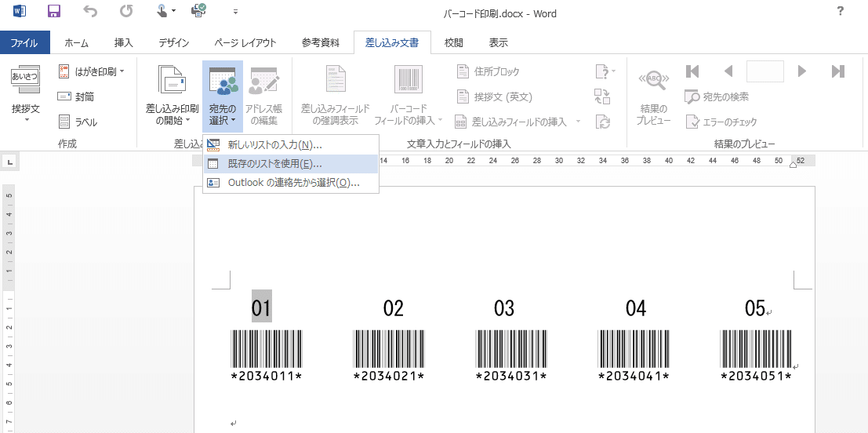The image size is (868, 433).
Task: Click the *2034011* barcode caption
Action: click(x=267, y=377)
